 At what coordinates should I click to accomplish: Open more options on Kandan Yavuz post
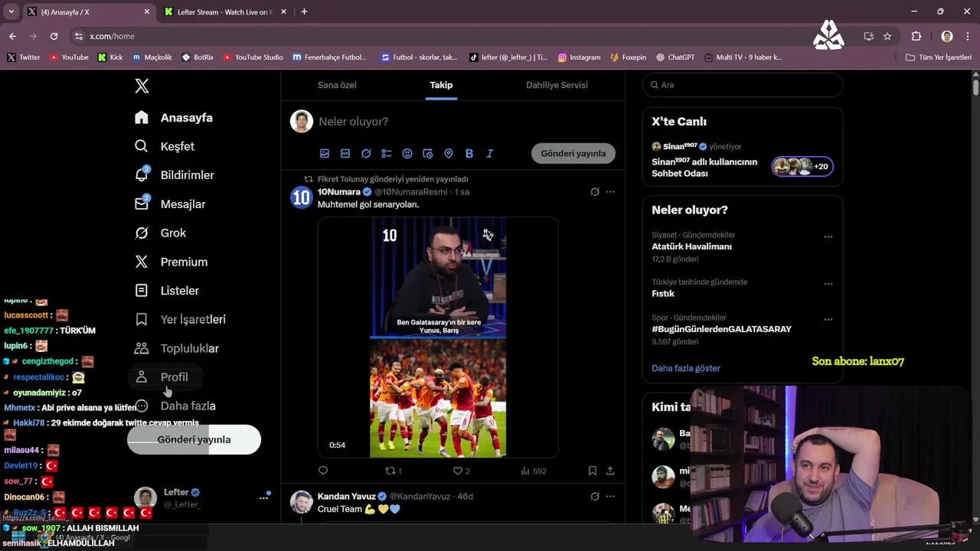(x=610, y=497)
